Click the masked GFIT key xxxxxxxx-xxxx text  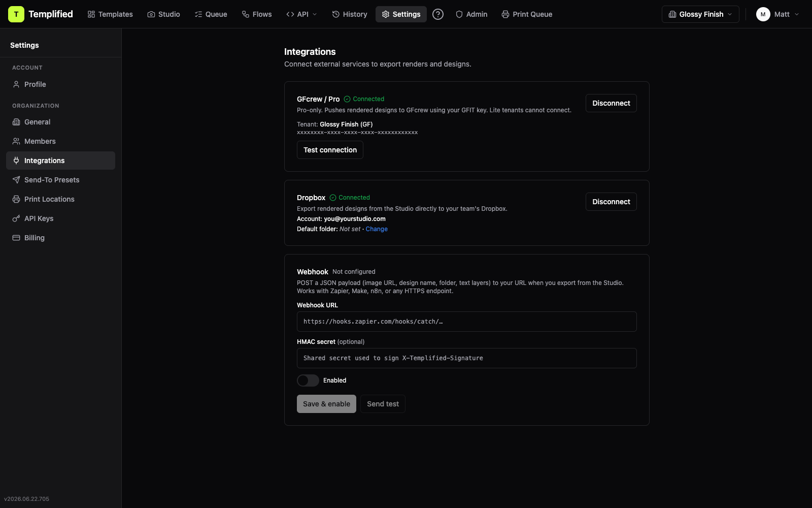pyautogui.click(x=357, y=133)
